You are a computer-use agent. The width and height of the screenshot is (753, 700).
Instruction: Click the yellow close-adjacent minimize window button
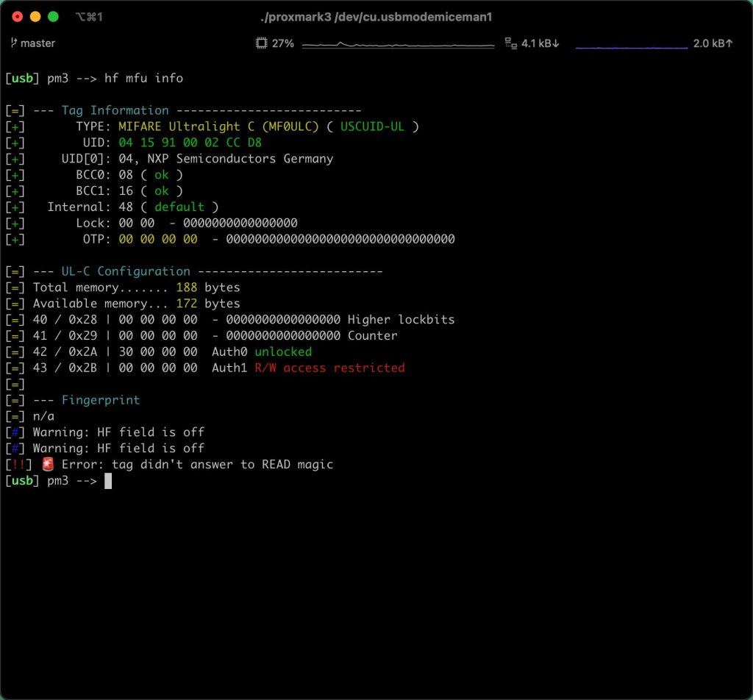(x=35, y=17)
